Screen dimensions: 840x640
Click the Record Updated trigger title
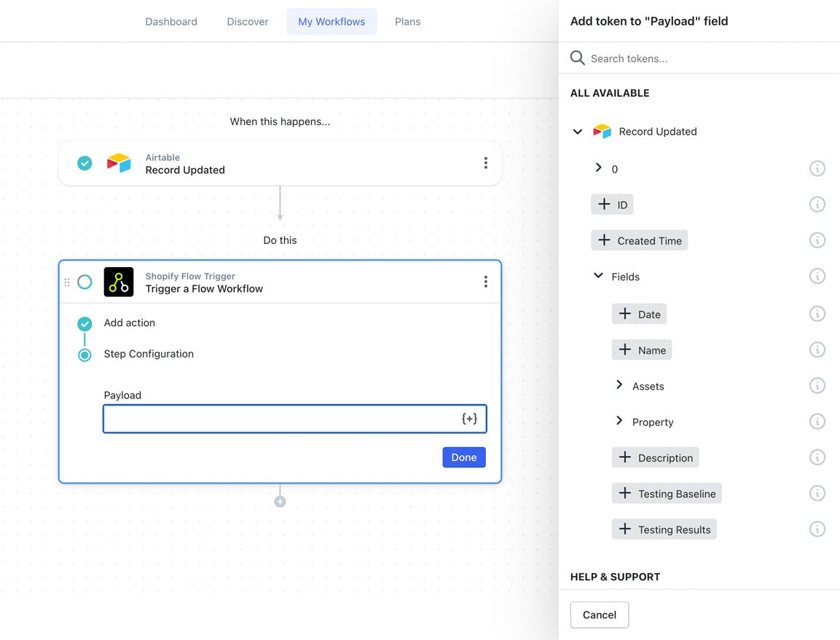(x=185, y=170)
